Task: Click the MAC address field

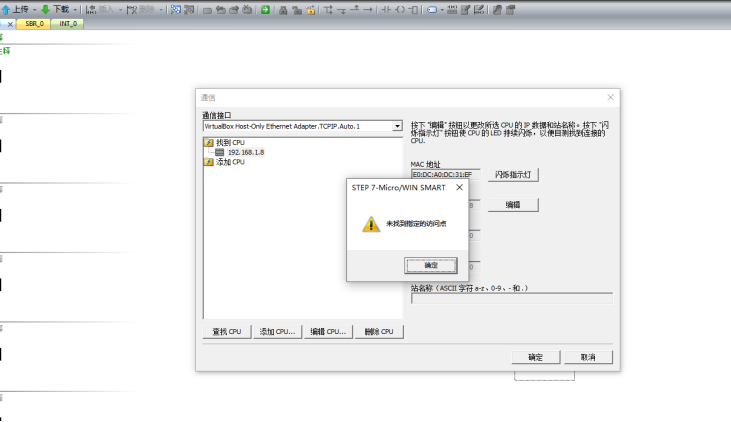Action: [x=445, y=174]
